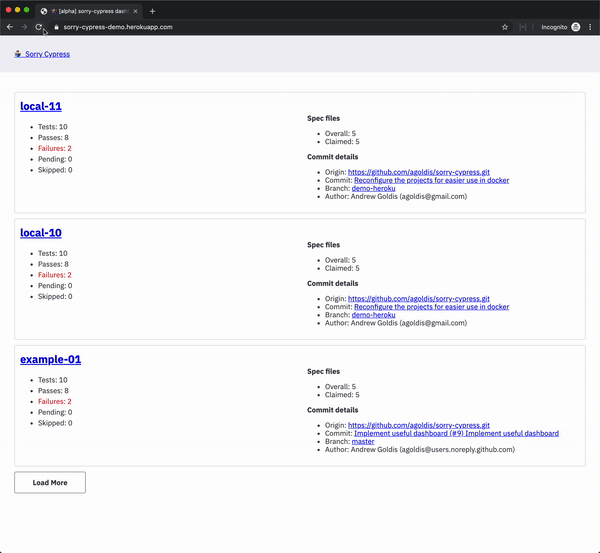
Task: Click 'Overall: 5' in local-11
Action: (340, 134)
